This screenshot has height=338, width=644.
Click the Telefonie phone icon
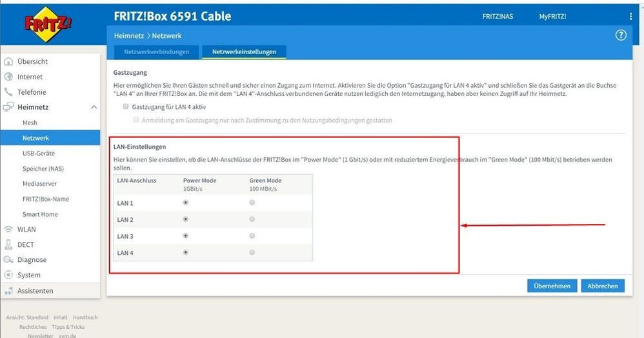click(8, 92)
